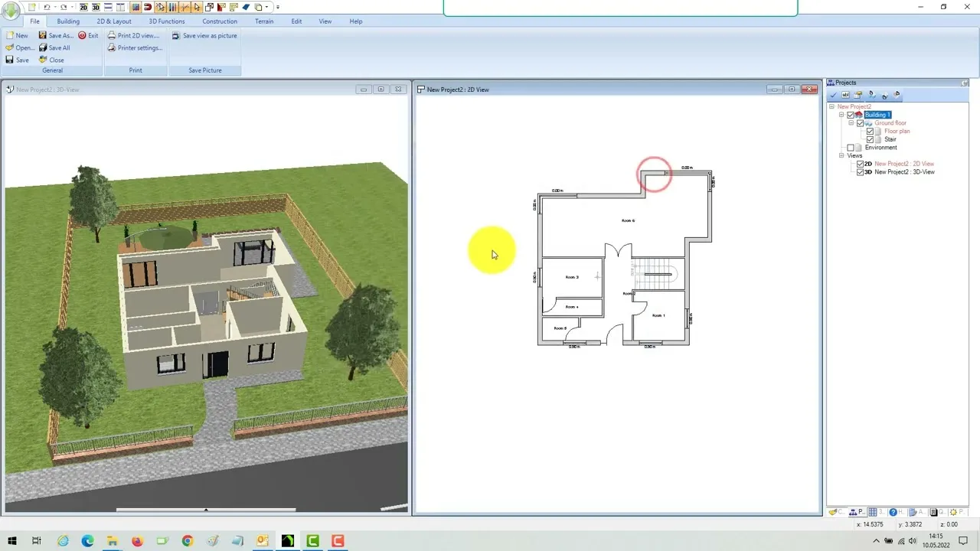
Task: Click the Exit button
Action: [x=88, y=36]
